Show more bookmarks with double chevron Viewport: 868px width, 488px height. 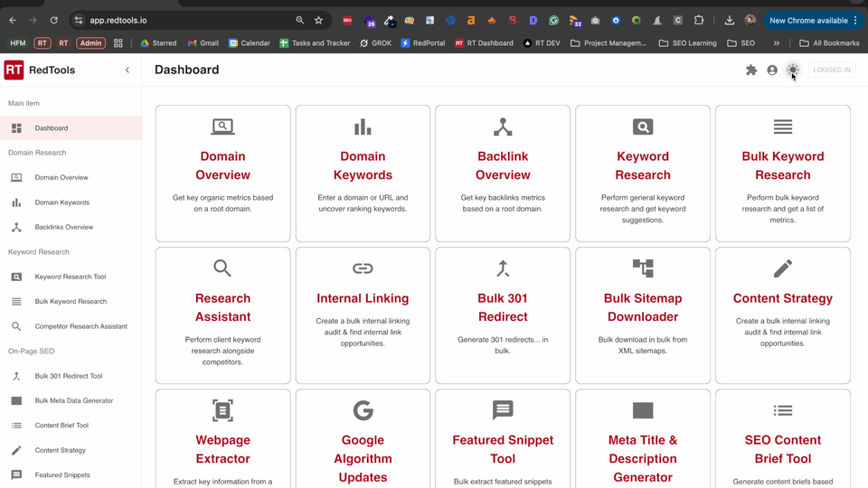coord(776,42)
